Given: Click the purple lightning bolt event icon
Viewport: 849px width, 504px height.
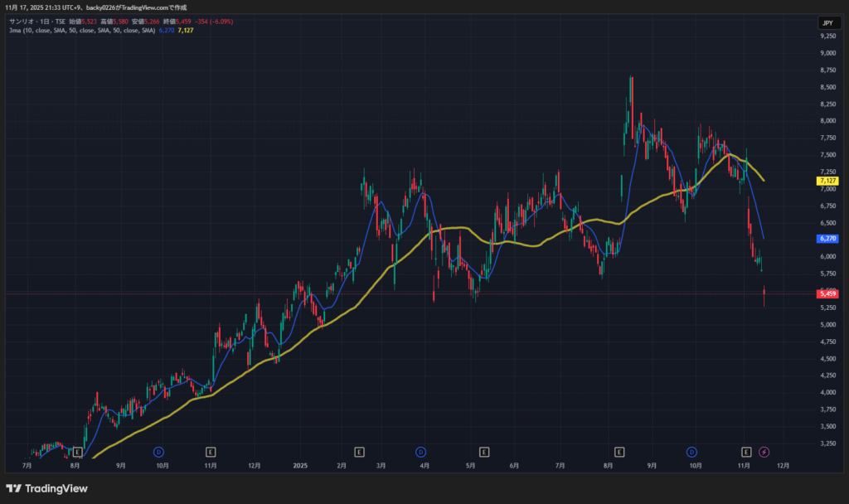Looking at the screenshot, I should pos(764,452).
